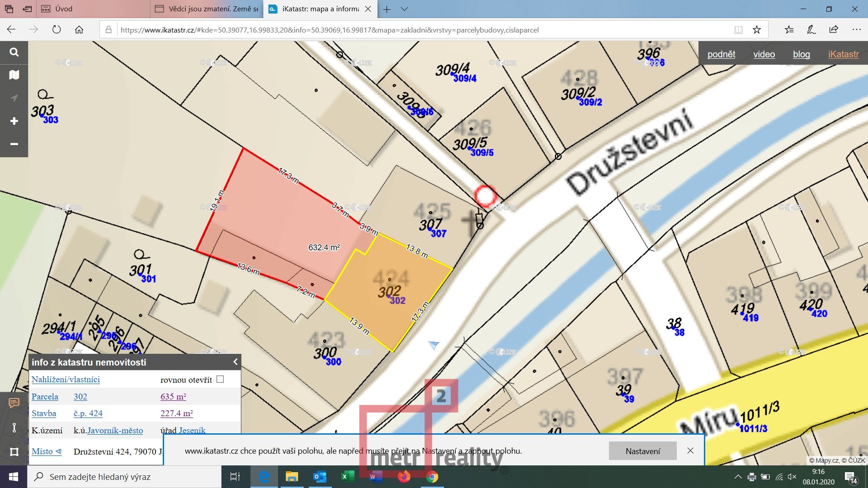868x488 pixels.
Task: Open the iKatastr link in top menu
Action: coord(843,54)
